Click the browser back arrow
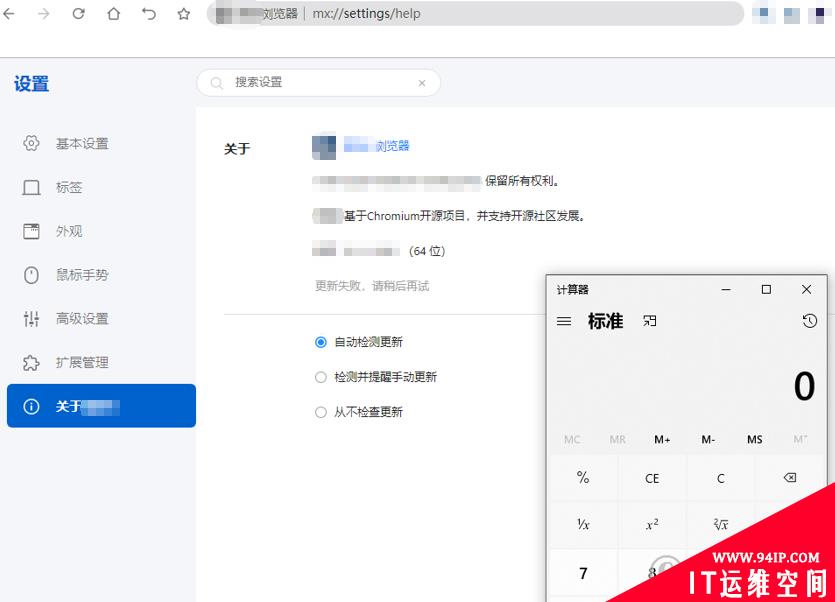Viewport: 835px width, 602px height. pos(10,14)
